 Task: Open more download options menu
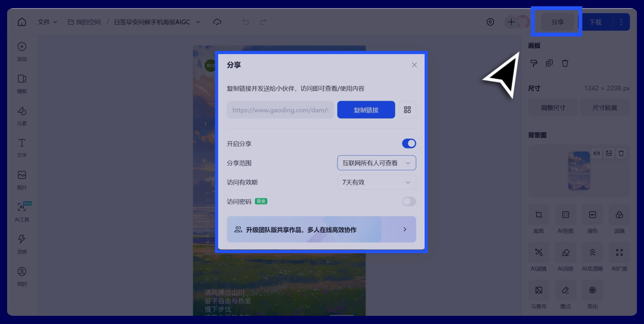621,22
